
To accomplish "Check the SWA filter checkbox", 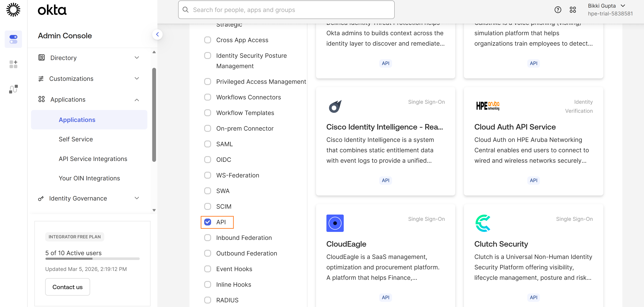I will pyautogui.click(x=207, y=191).
